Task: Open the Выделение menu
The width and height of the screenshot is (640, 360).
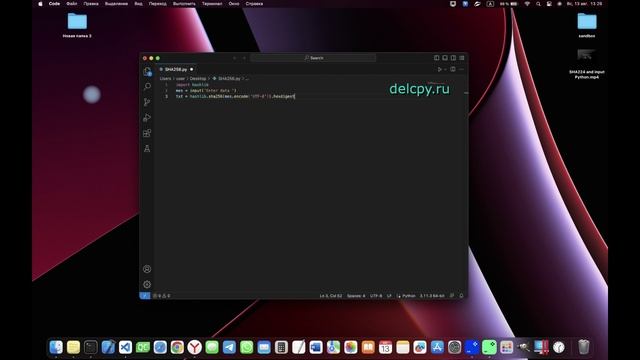Action: pyautogui.click(x=116, y=4)
